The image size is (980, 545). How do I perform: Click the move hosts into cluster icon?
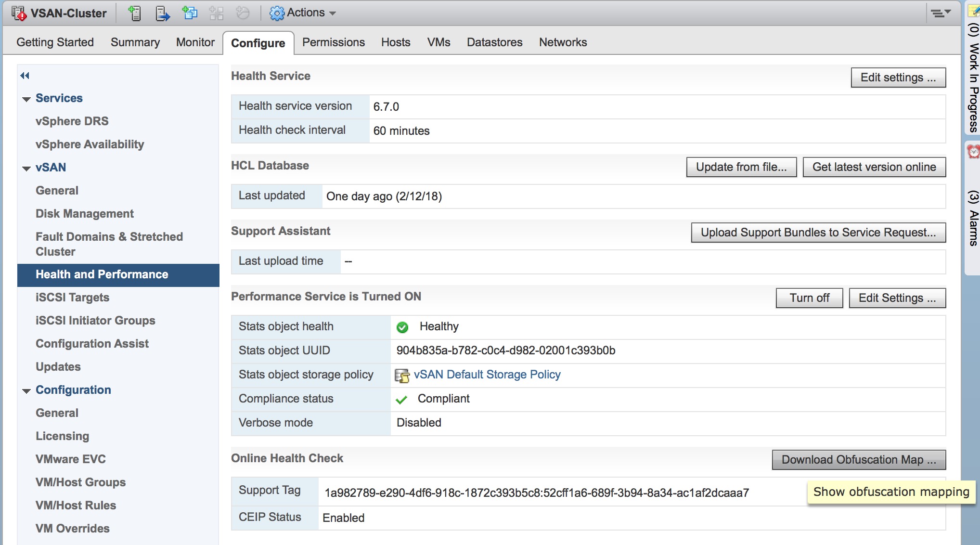(163, 13)
